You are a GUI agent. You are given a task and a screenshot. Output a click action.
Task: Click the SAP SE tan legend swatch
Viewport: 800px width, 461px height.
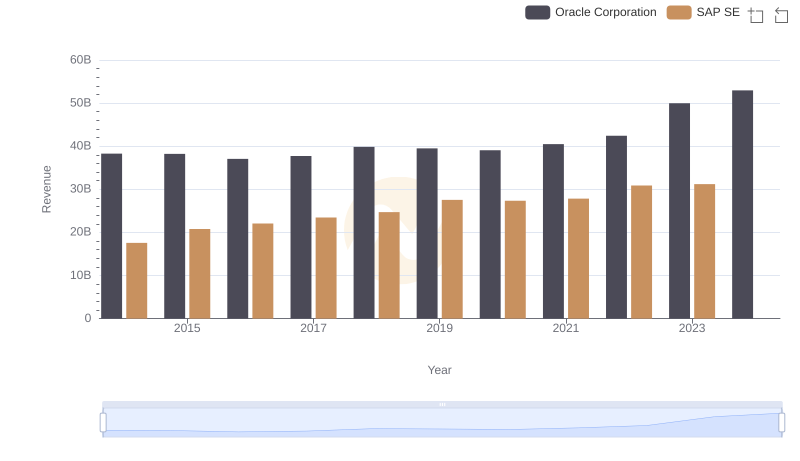coord(679,12)
